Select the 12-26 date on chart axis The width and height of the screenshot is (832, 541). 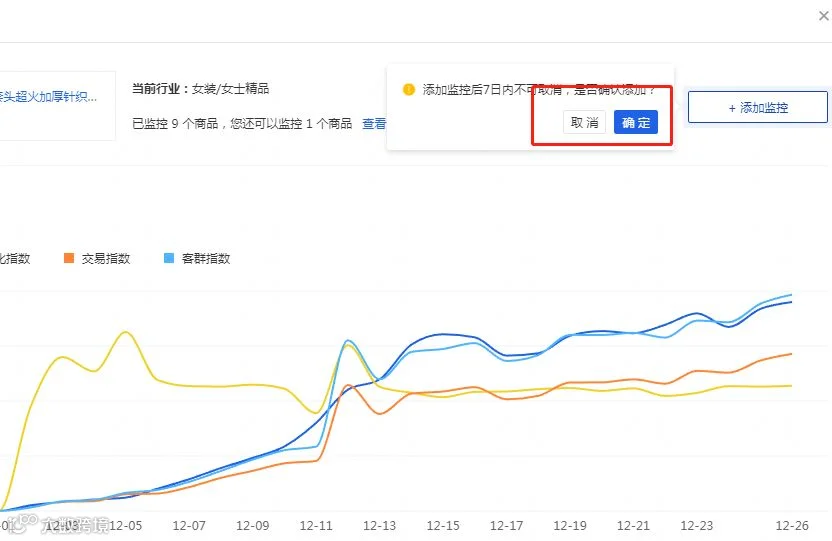click(792, 526)
